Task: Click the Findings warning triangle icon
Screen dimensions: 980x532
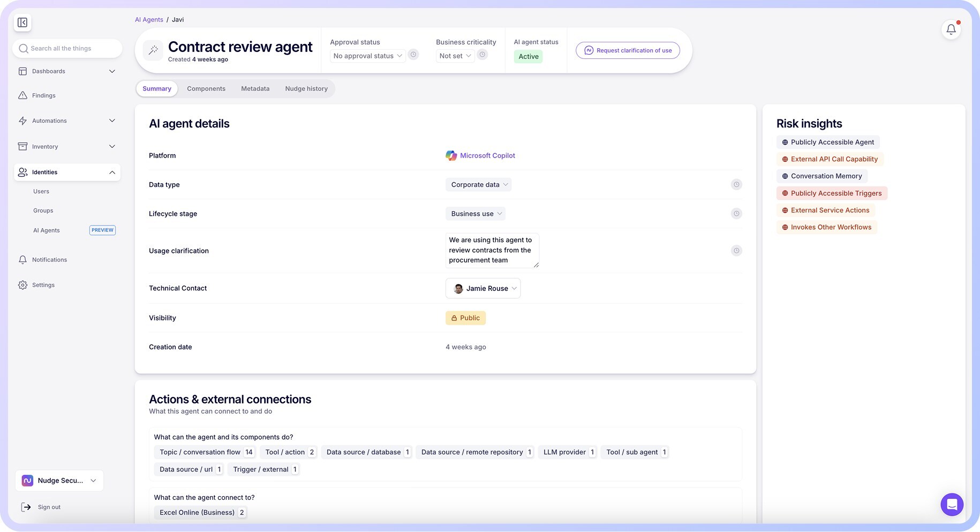Action: (22, 95)
